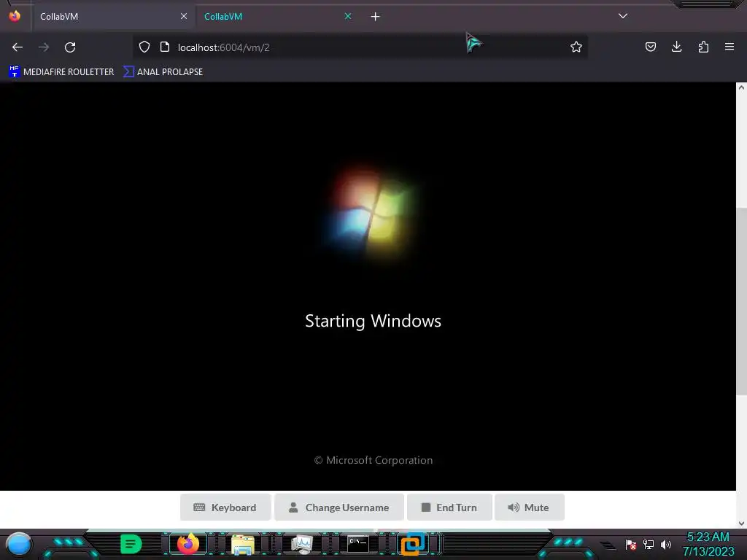Open MEDIAFIRE ROULETTER bookmark
Image resolution: width=747 pixels, height=560 pixels.
61,72
